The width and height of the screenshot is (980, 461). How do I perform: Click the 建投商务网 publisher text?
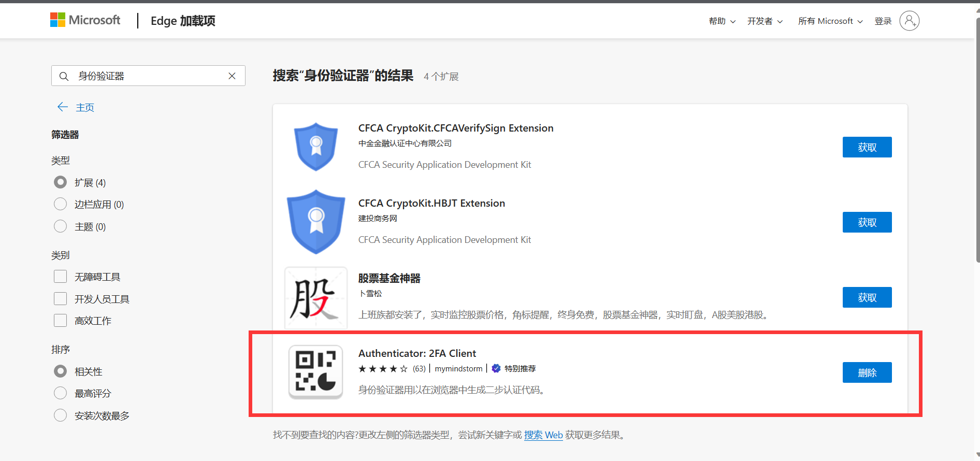[378, 219]
